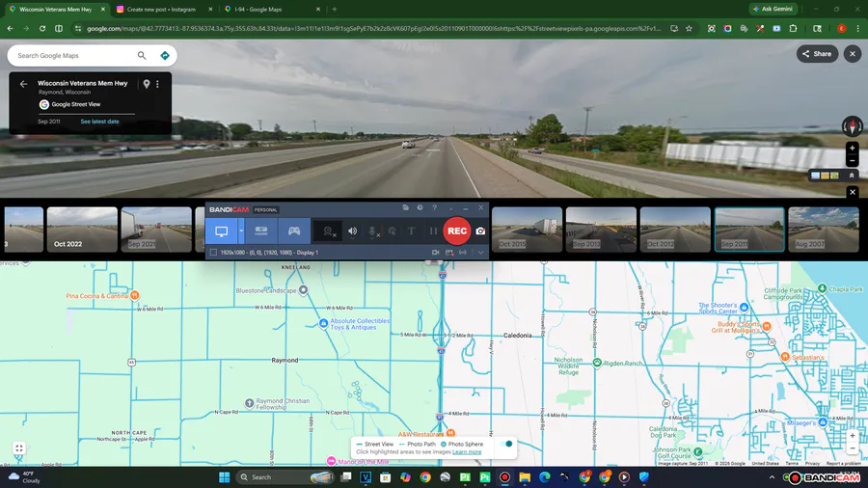The height and width of the screenshot is (488, 868).
Task: Zoom in on the Street View image
Action: (853, 149)
